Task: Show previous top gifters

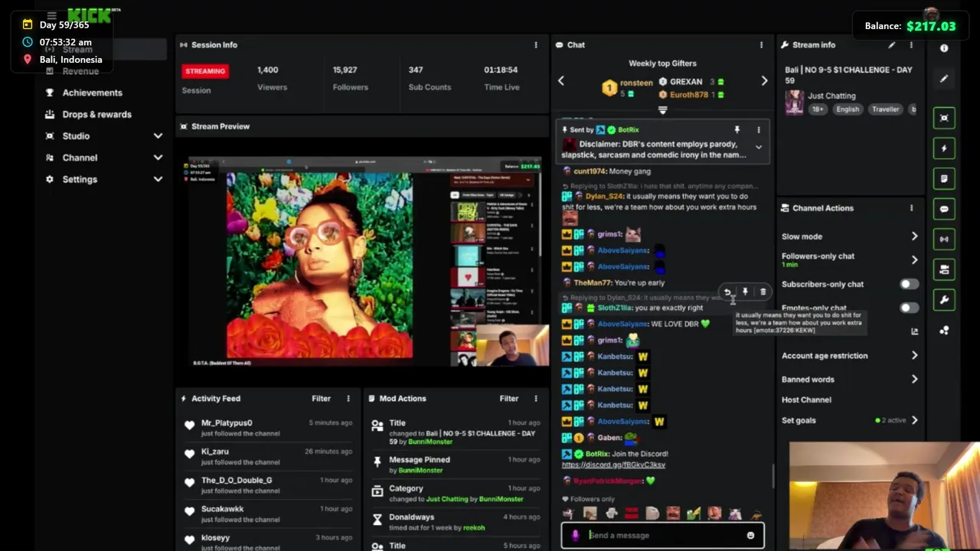Action: coord(560,80)
